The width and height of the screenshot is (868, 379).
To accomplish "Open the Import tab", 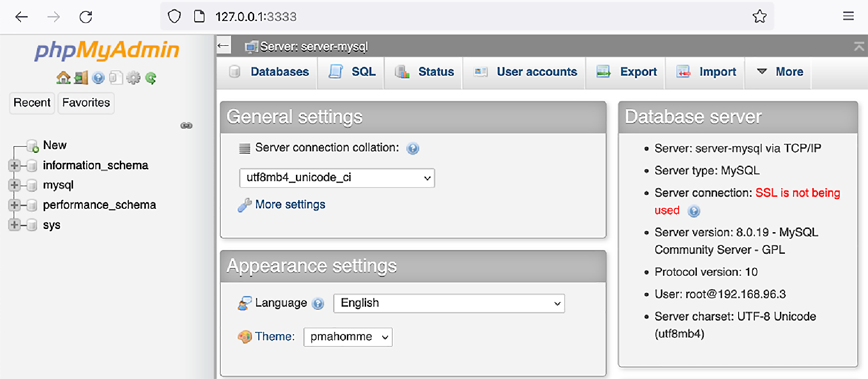I will point(706,72).
